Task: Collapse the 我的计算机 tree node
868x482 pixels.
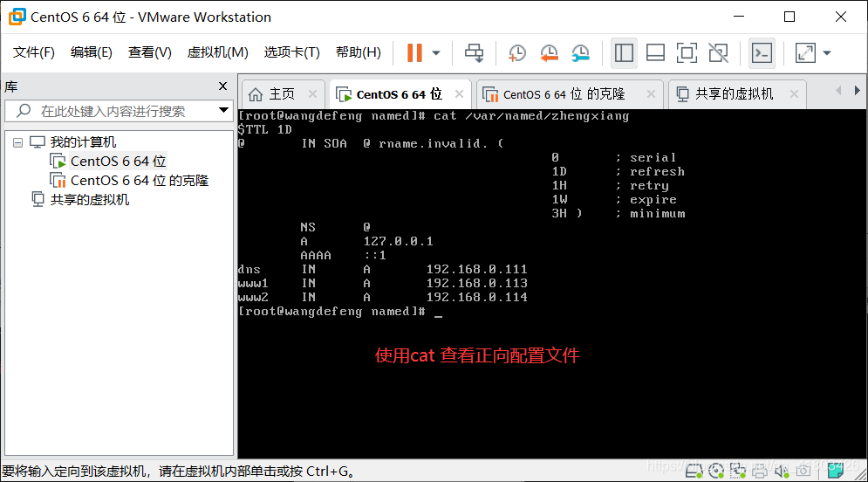Action: point(17,143)
